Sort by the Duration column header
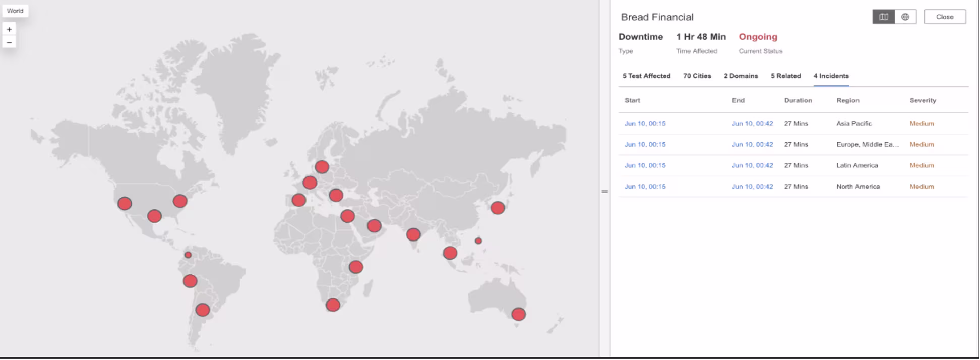The image size is (980, 360). pos(798,100)
